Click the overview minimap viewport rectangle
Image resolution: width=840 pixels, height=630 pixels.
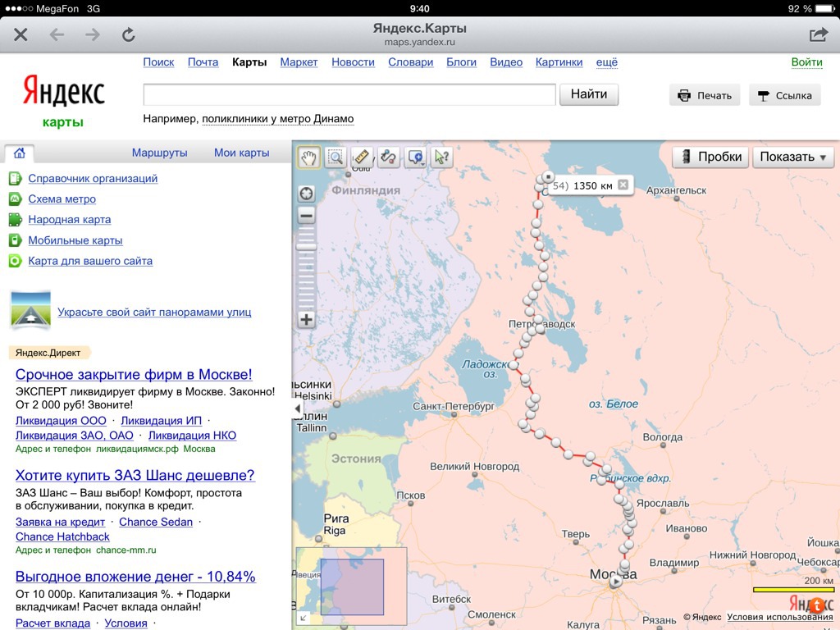pyautogui.click(x=352, y=587)
